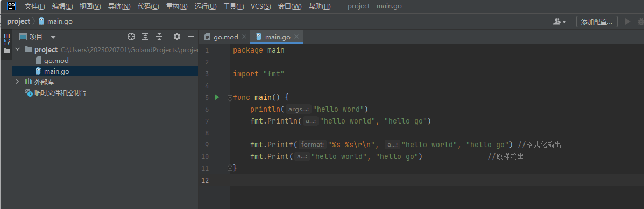Open the 视图(V) menu
The width and height of the screenshot is (644, 209).
coord(90,6)
